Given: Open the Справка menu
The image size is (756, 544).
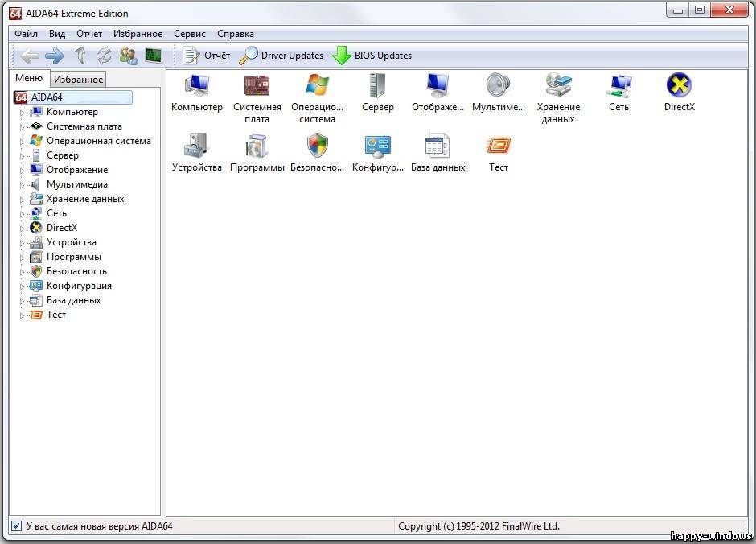Looking at the screenshot, I should pos(236,34).
